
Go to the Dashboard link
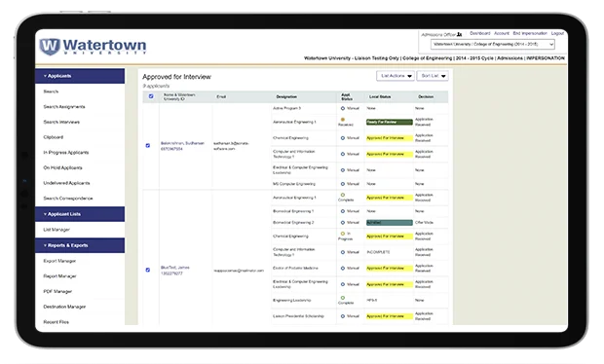tap(480, 33)
